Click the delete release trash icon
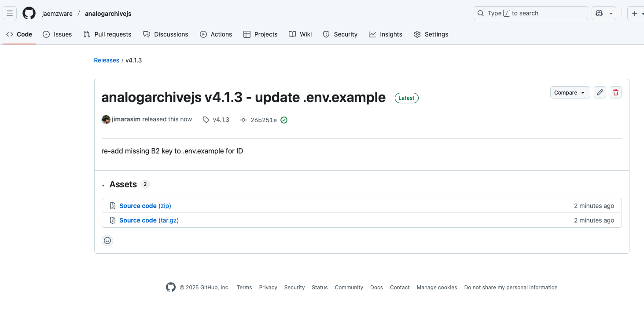The height and width of the screenshot is (310, 644). click(x=615, y=92)
